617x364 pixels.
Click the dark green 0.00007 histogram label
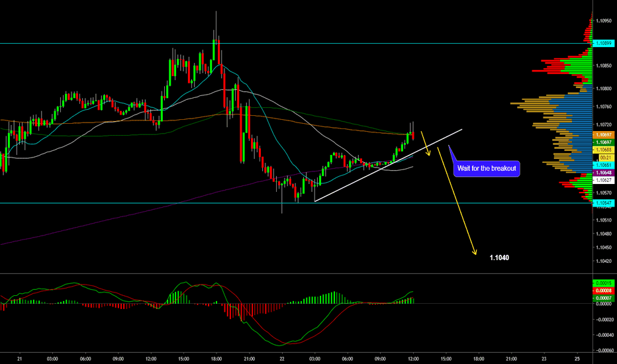(x=603, y=298)
